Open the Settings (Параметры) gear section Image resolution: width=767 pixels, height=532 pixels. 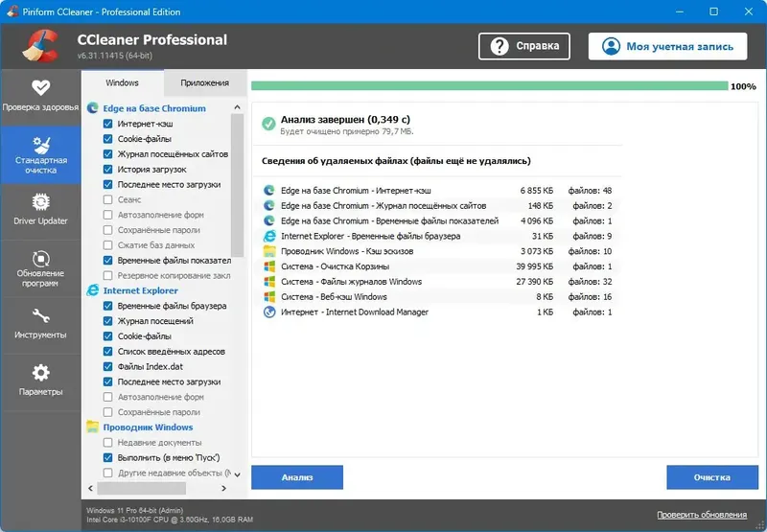tap(40, 380)
